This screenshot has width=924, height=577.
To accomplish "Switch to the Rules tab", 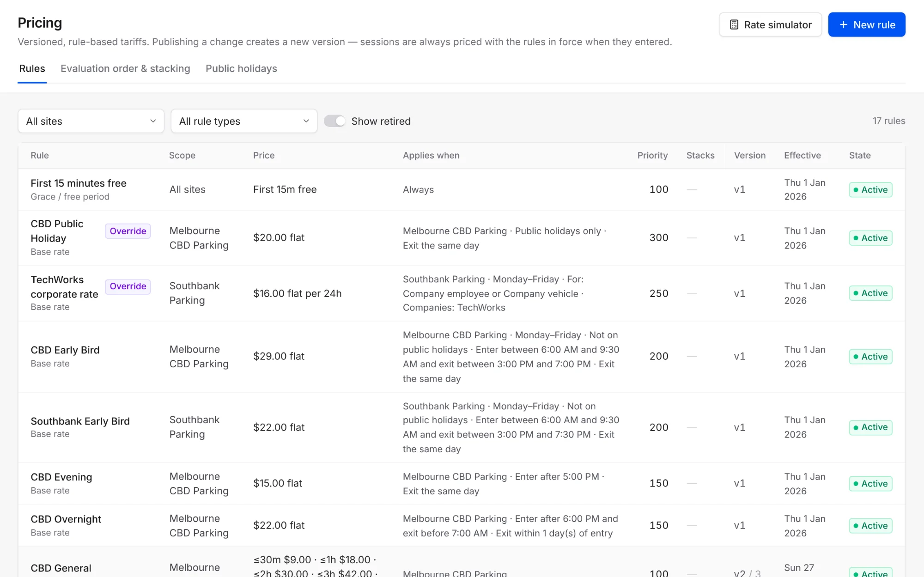I will tap(32, 68).
